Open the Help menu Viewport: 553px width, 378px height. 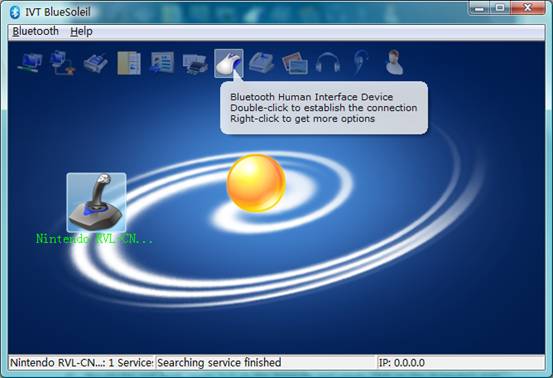click(81, 31)
